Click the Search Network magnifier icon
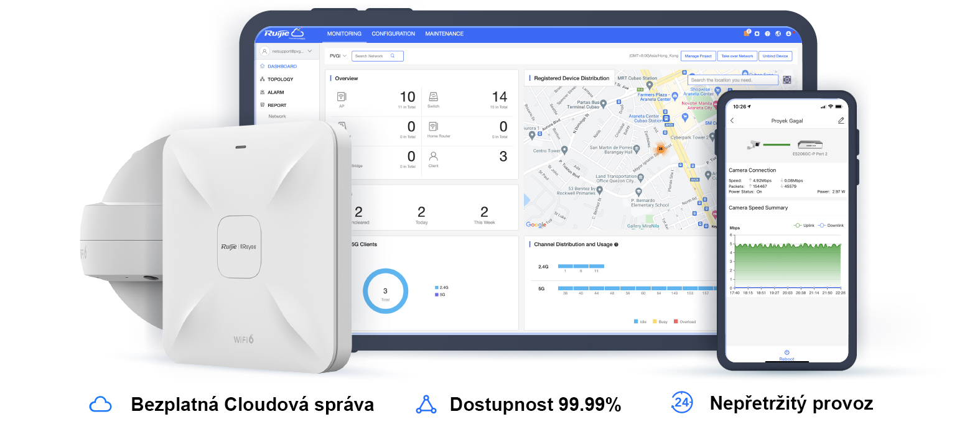Image resolution: width=980 pixels, height=432 pixels. (x=393, y=56)
